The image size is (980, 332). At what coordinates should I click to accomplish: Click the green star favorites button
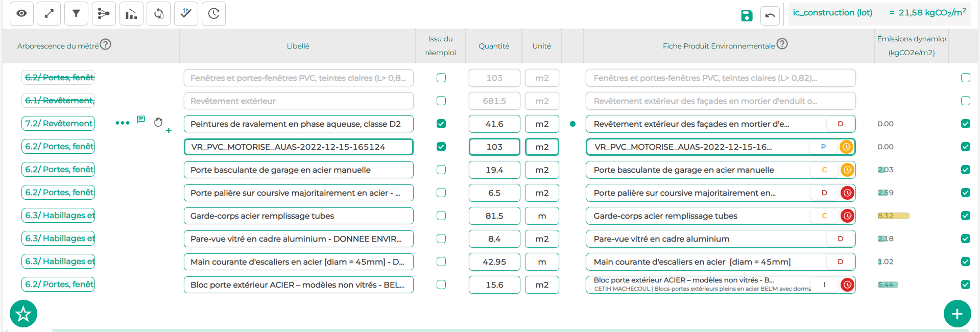pos(23,314)
